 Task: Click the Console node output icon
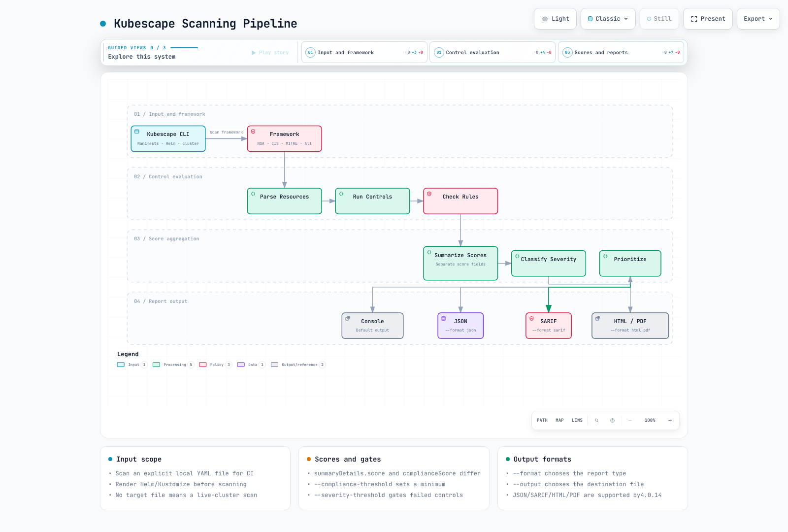click(348, 319)
